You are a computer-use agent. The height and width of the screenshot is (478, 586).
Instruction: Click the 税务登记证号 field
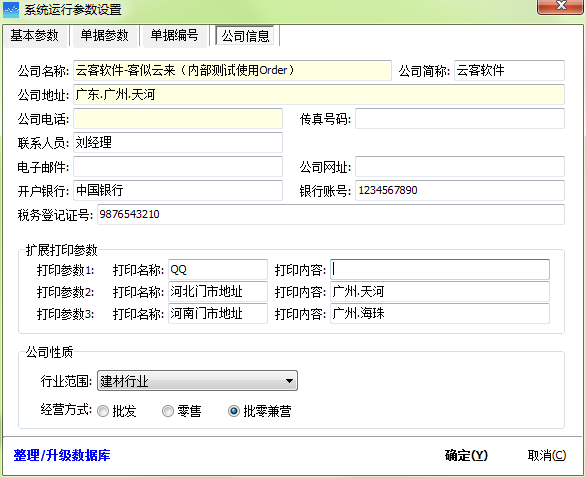point(331,215)
